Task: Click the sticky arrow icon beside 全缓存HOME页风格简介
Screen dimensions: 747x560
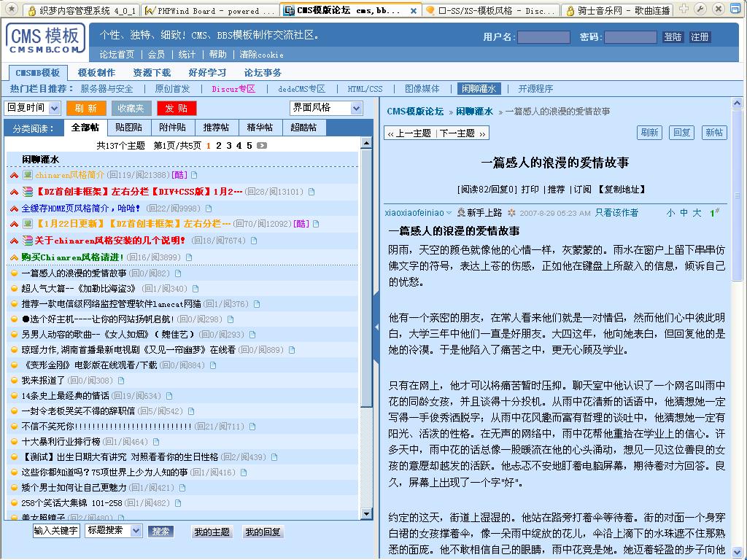Action: [15, 209]
